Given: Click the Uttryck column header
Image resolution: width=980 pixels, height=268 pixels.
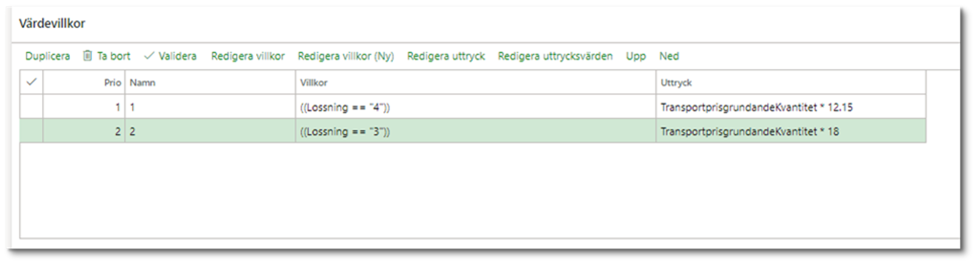Looking at the screenshot, I should pyautogui.click(x=791, y=82).
